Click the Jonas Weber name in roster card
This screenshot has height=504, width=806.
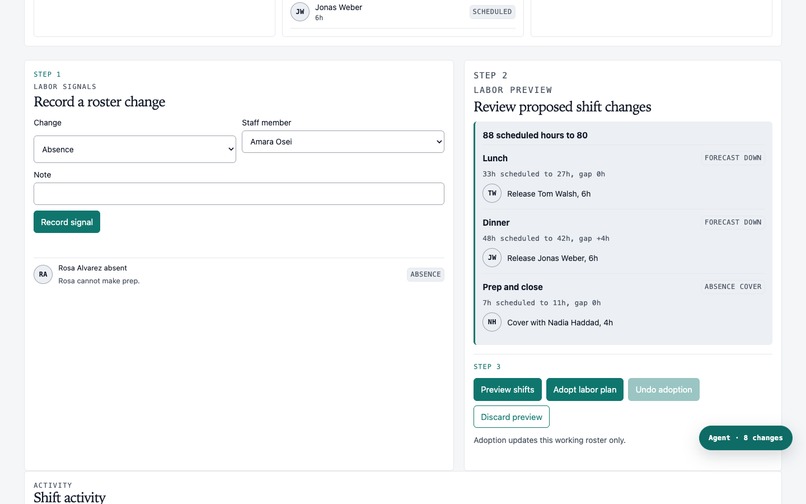click(338, 7)
